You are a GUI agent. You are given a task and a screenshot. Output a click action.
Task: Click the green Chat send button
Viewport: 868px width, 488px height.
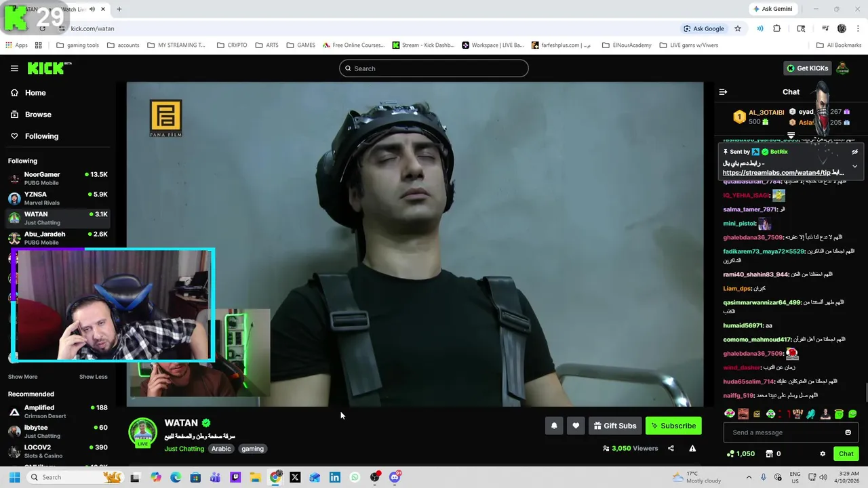tap(846, 454)
